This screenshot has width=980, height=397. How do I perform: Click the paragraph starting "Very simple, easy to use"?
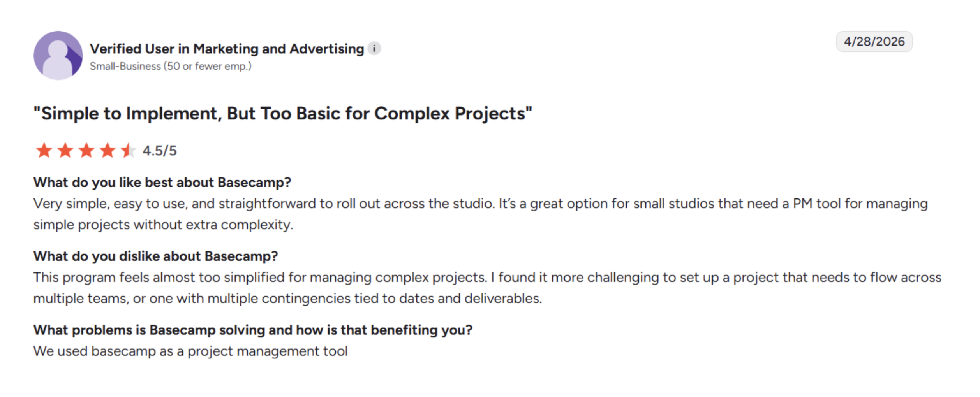tap(481, 214)
